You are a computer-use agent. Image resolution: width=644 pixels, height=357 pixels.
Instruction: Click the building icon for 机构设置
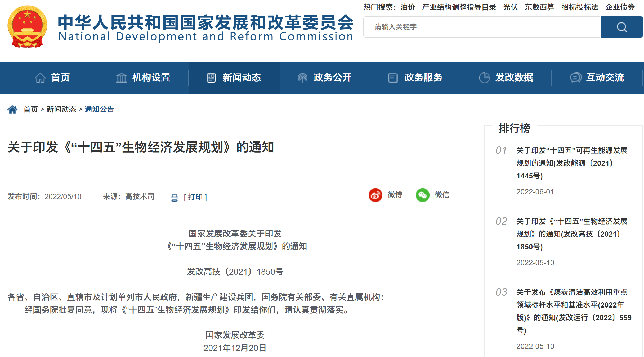pyautogui.click(x=122, y=78)
